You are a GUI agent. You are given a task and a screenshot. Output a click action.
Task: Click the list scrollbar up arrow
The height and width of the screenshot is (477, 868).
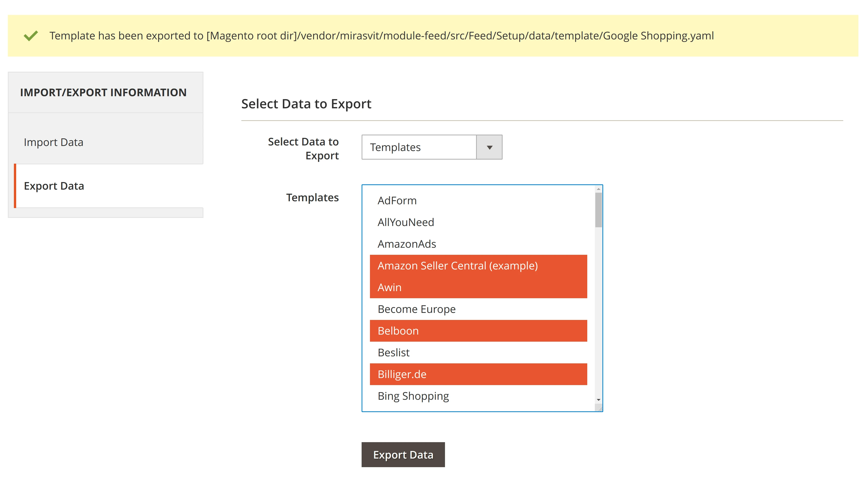[x=598, y=189]
